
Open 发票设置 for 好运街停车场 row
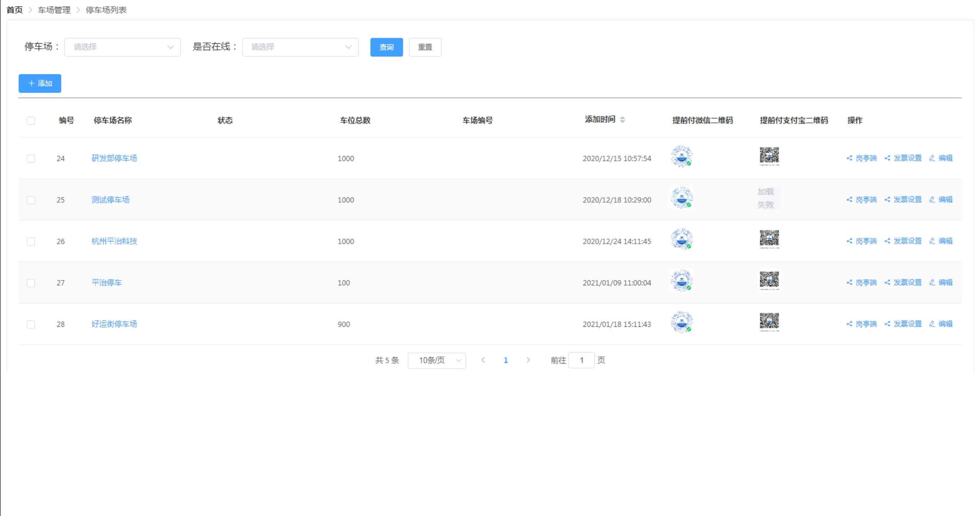click(903, 324)
